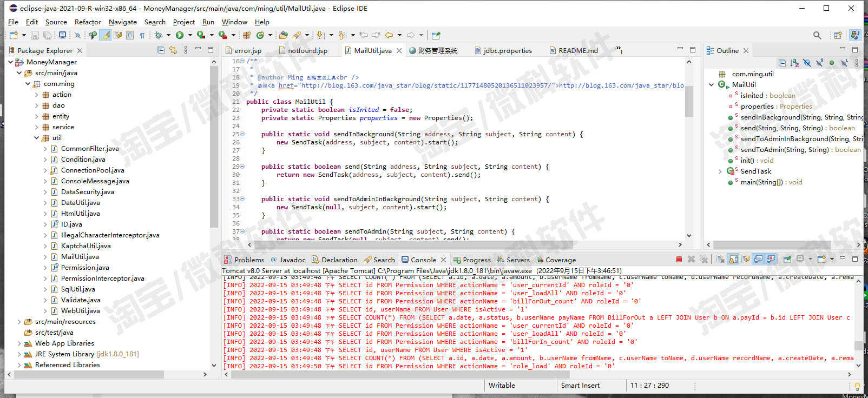This screenshot has width=868, height=398.
Task: Show hidden editor tabs list
Action: [620, 50]
